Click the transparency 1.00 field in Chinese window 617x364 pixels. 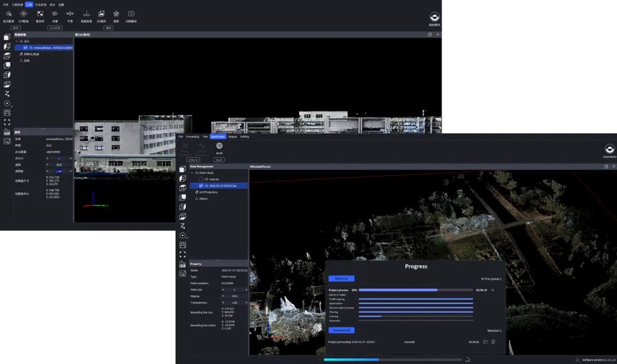click(x=59, y=171)
